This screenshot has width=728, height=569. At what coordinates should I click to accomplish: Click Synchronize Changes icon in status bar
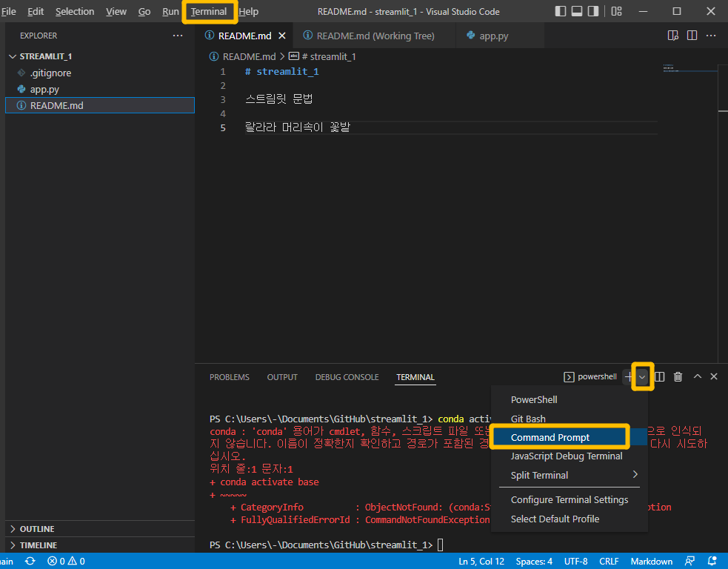[30, 561]
